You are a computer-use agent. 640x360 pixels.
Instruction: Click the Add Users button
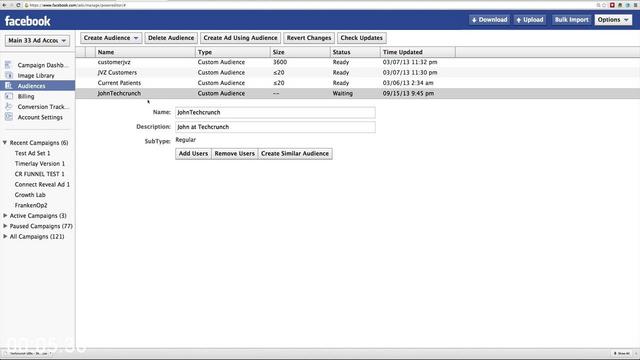(193, 153)
